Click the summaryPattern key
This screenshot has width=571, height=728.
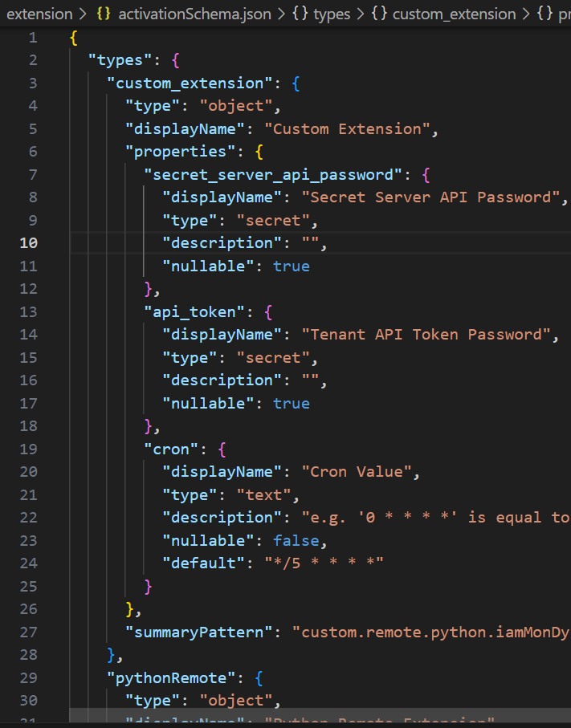pos(199,632)
